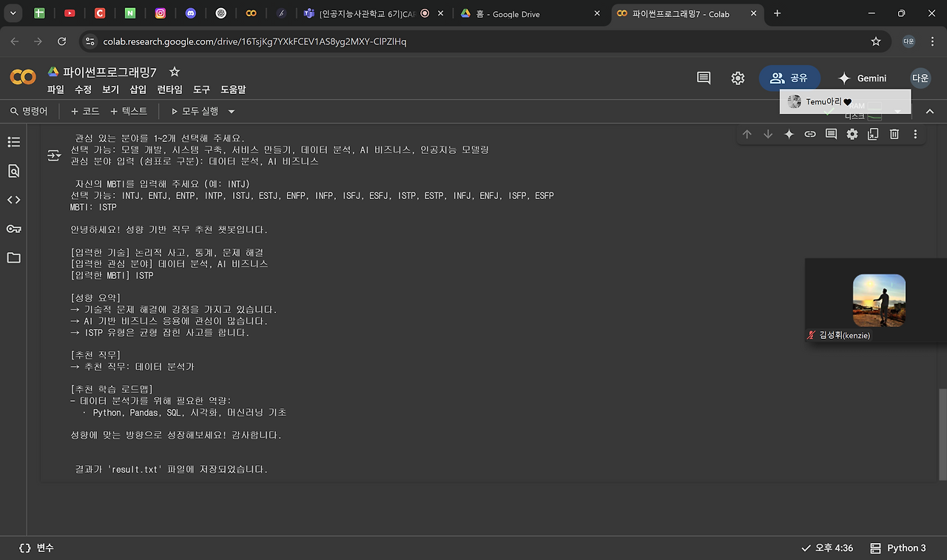The image size is (947, 560).
Task: Click the 김성휘(kenzie) video participant thumbnail
Action: (x=879, y=300)
